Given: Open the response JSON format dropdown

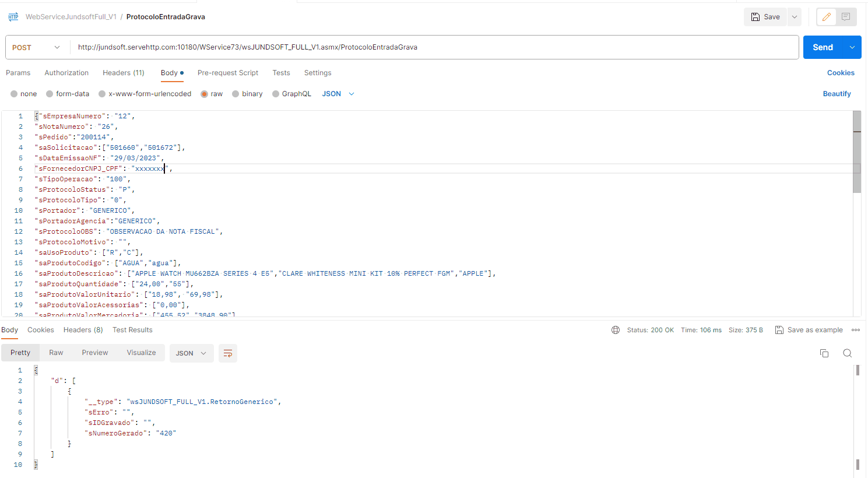Looking at the screenshot, I should (191, 353).
